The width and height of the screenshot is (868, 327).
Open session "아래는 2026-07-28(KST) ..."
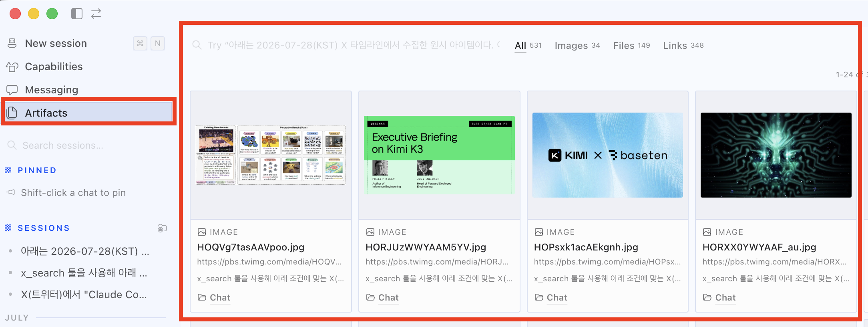click(85, 251)
